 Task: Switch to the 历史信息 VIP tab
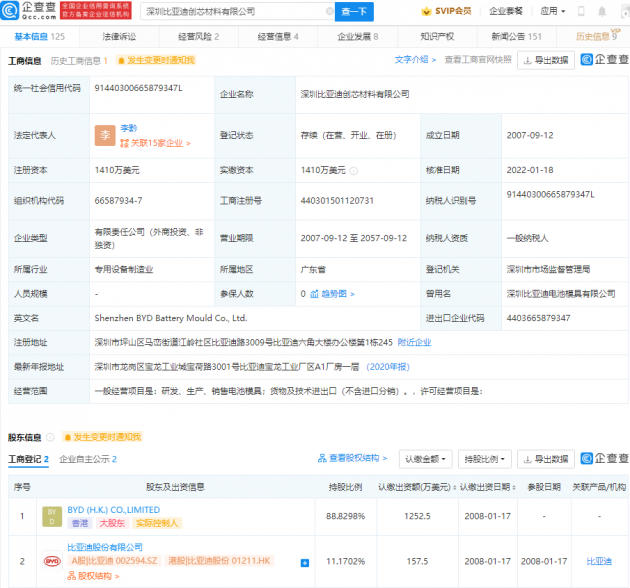point(597,36)
